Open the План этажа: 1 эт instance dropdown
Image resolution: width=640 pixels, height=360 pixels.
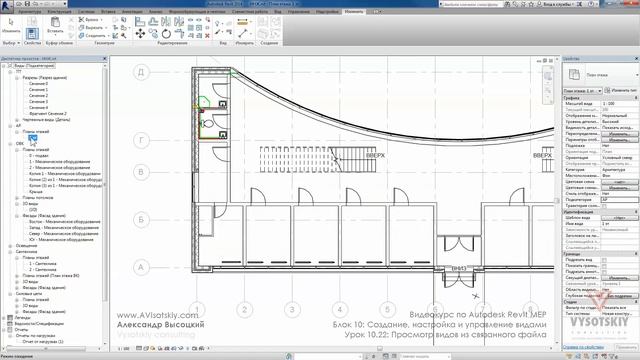click(582, 90)
